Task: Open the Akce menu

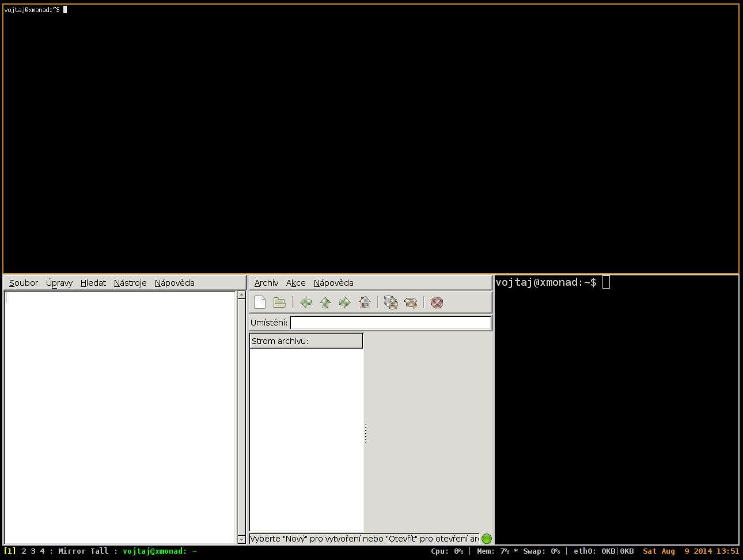Action: tap(296, 283)
